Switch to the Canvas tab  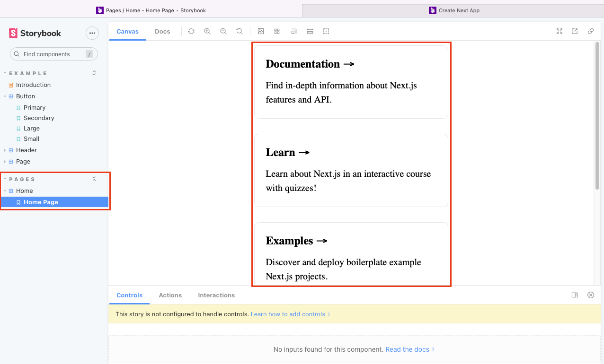127,31
